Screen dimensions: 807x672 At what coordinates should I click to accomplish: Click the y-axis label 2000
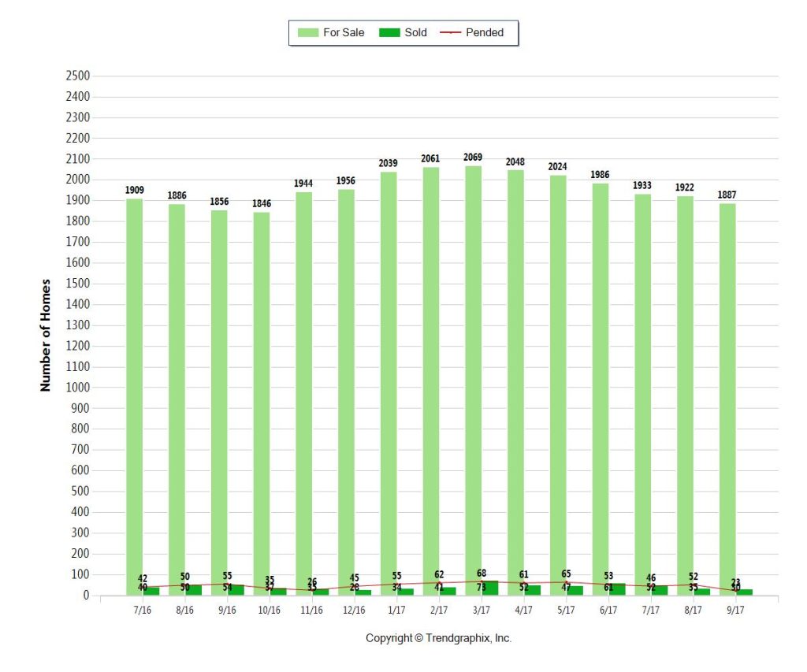pyautogui.click(x=78, y=179)
